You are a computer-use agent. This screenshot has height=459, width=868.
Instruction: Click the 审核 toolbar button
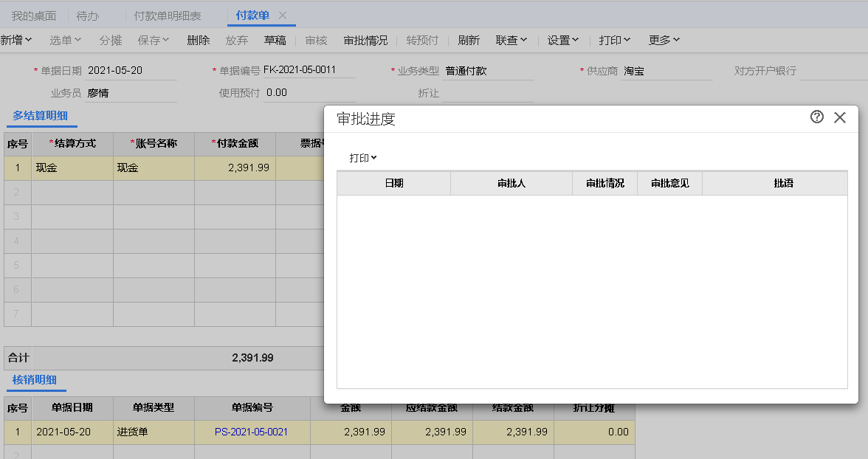pyautogui.click(x=316, y=40)
